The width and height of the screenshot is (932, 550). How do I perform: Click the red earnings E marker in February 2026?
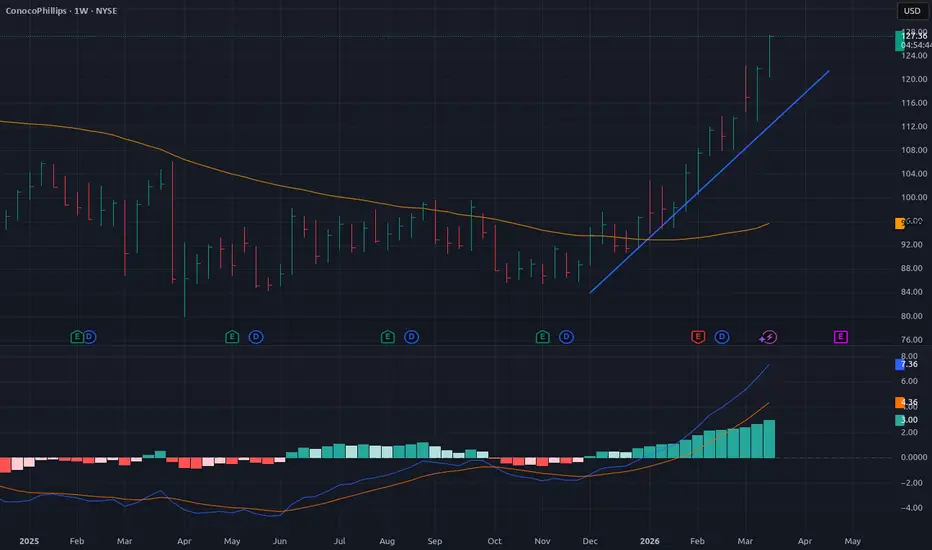(698, 337)
